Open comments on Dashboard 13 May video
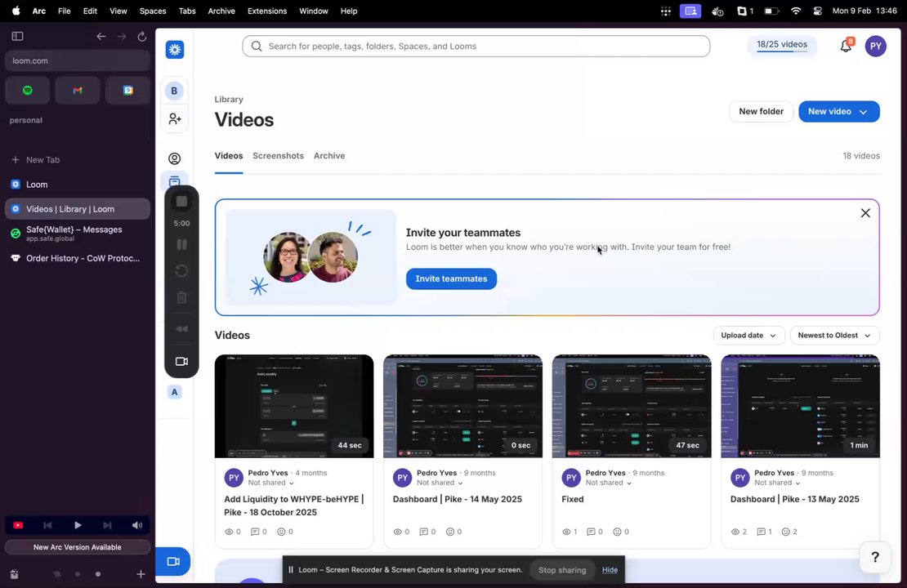Screen dimensions: 907x588 762,532
